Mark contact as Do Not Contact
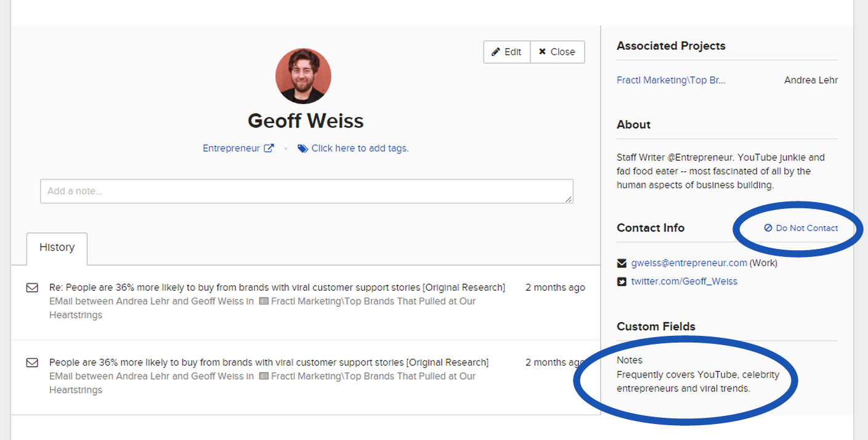 (x=801, y=228)
